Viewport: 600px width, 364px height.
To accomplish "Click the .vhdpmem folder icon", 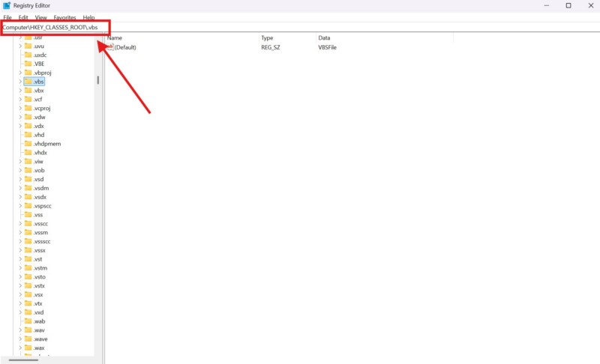I will pos(28,143).
